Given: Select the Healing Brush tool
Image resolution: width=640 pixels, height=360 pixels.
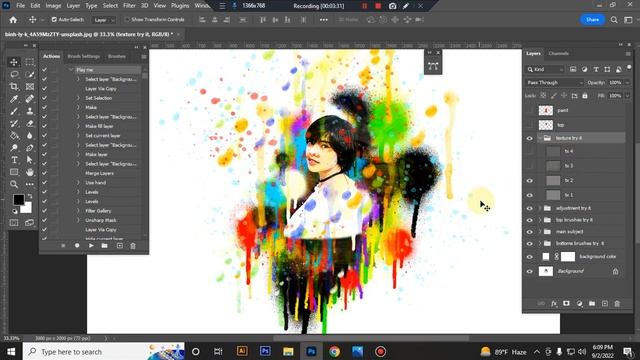Looking at the screenshot, I should pyautogui.click(x=29, y=99).
